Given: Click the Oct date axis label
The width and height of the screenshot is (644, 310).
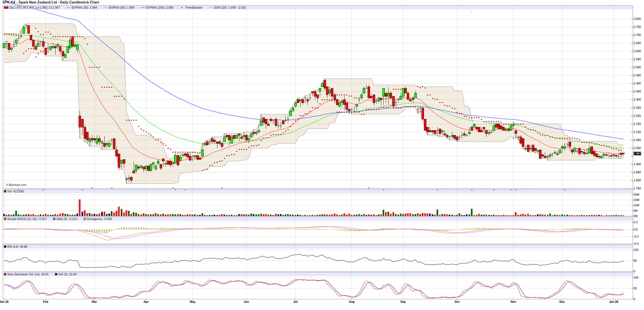Looking at the screenshot, I should tap(457, 301).
